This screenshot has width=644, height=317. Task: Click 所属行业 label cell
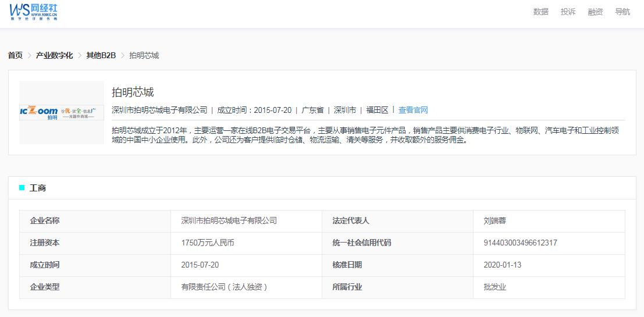397,287
